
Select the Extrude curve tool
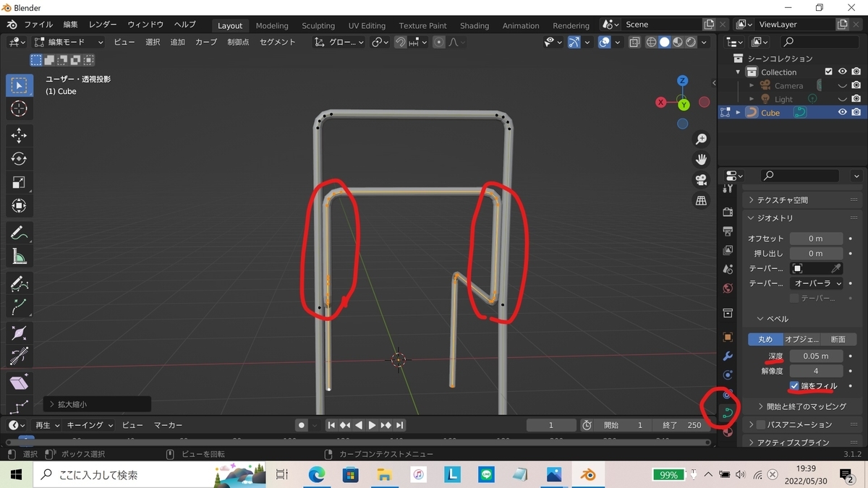click(20, 307)
